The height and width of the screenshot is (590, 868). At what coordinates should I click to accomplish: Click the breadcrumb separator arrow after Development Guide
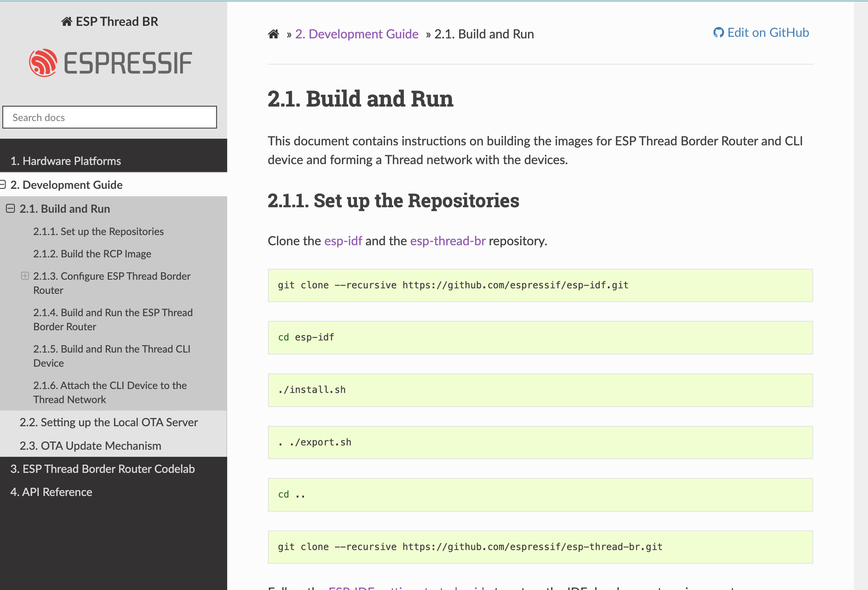pos(428,34)
